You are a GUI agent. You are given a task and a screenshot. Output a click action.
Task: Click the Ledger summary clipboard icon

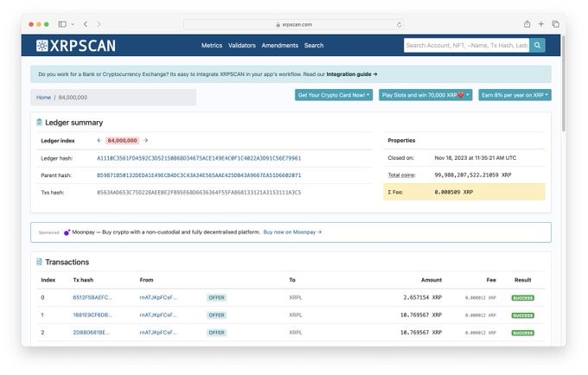point(40,122)
